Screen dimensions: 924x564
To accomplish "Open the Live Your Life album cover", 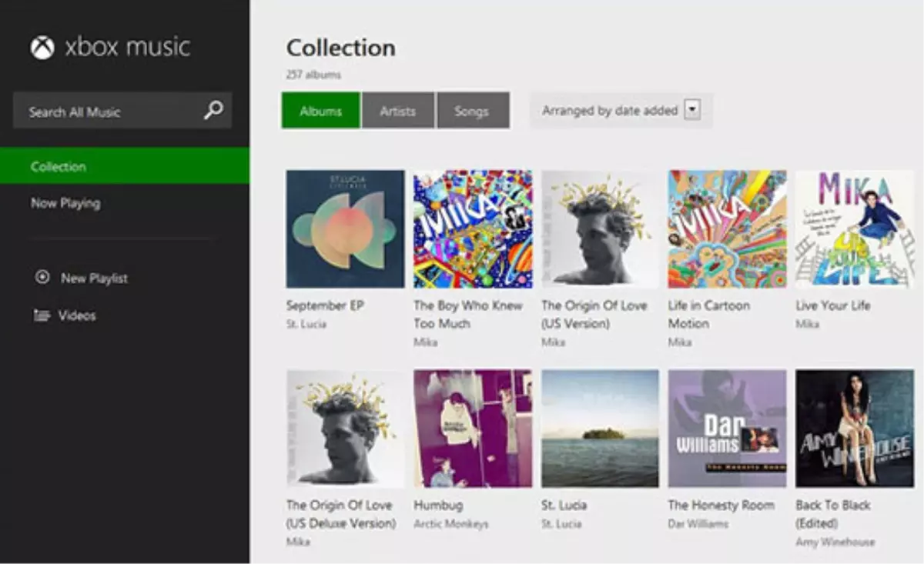I will 855,229.
